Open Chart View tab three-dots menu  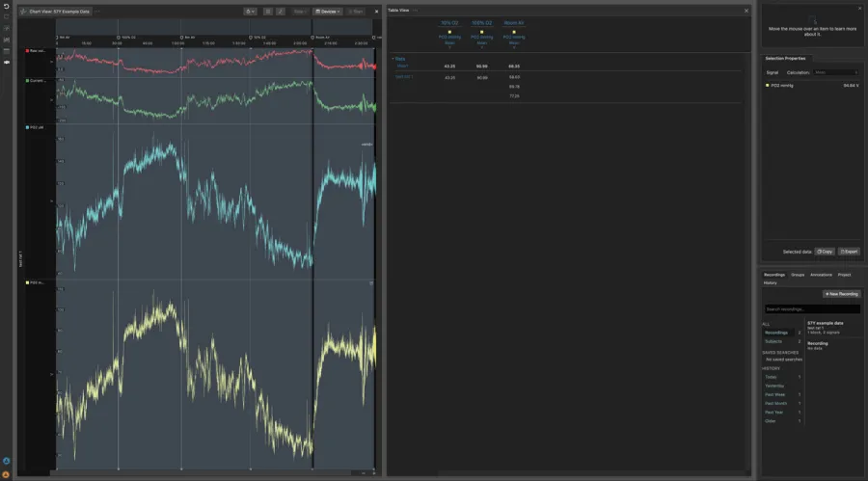[97, 11]
